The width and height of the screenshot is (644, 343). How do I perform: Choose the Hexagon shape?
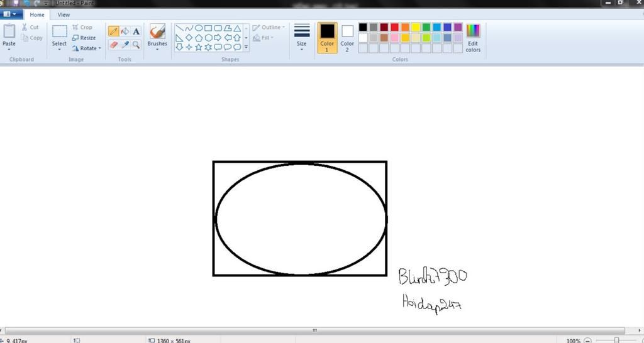(208, 38)
